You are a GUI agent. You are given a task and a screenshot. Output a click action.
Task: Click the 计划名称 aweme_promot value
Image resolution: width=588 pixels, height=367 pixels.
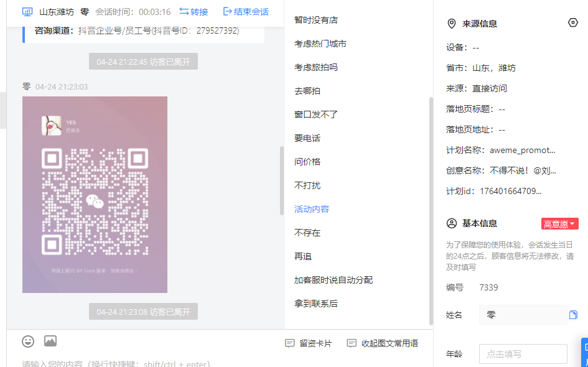[523, 150]
